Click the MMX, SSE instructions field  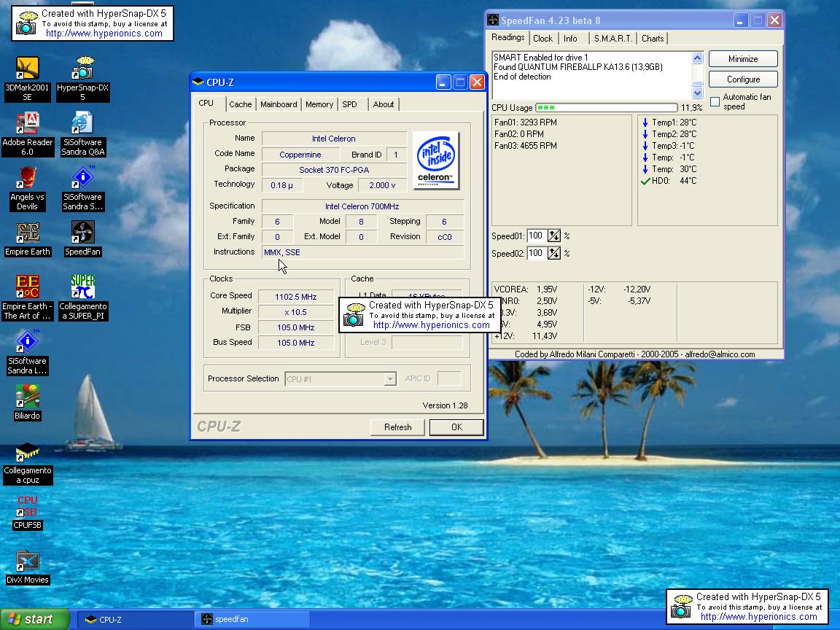[x=362, y=252]
